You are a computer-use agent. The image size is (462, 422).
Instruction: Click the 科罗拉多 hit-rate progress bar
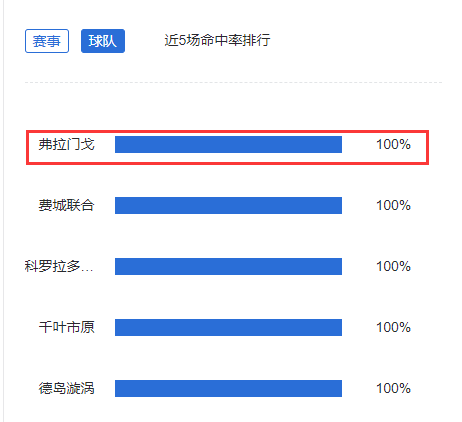228,266
